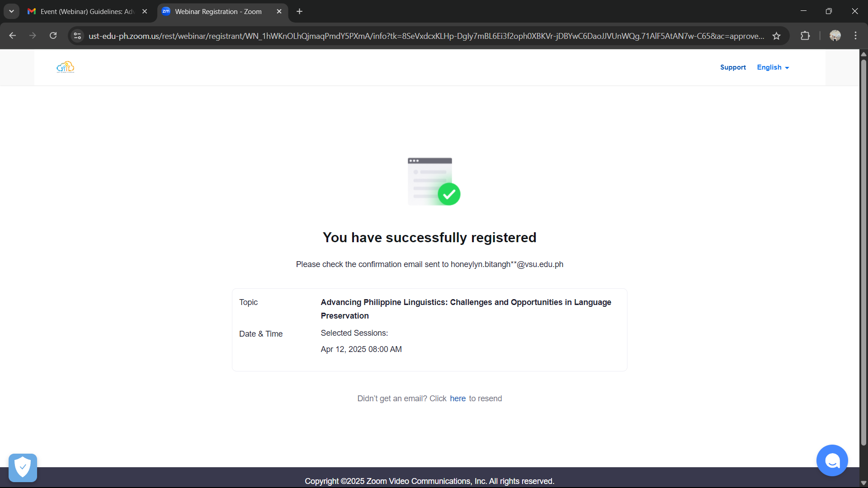Open Chrome three-dot menu
The width and height of the screenshot is (868, 488).
(x=855, y=36)
